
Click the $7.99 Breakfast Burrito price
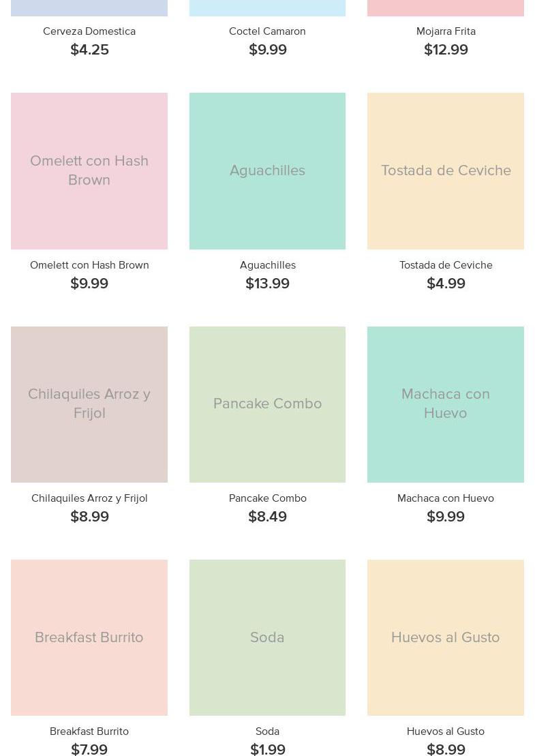pos(89,749)
